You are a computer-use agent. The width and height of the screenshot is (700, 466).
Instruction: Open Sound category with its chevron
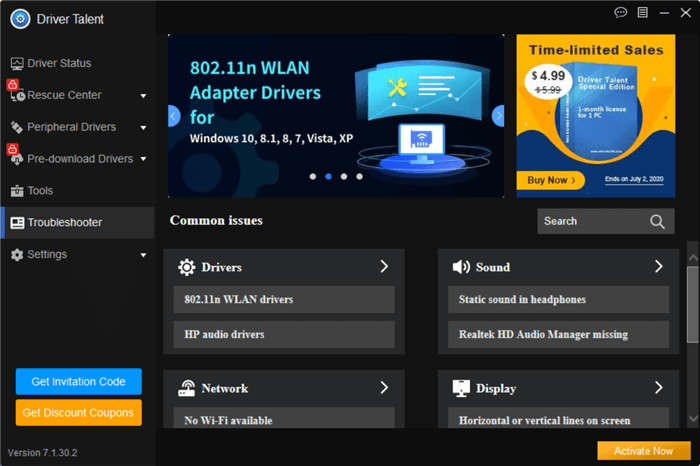point(658,266)
